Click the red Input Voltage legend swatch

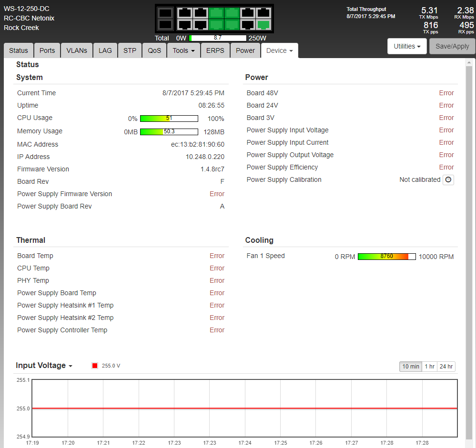point(95,366)
